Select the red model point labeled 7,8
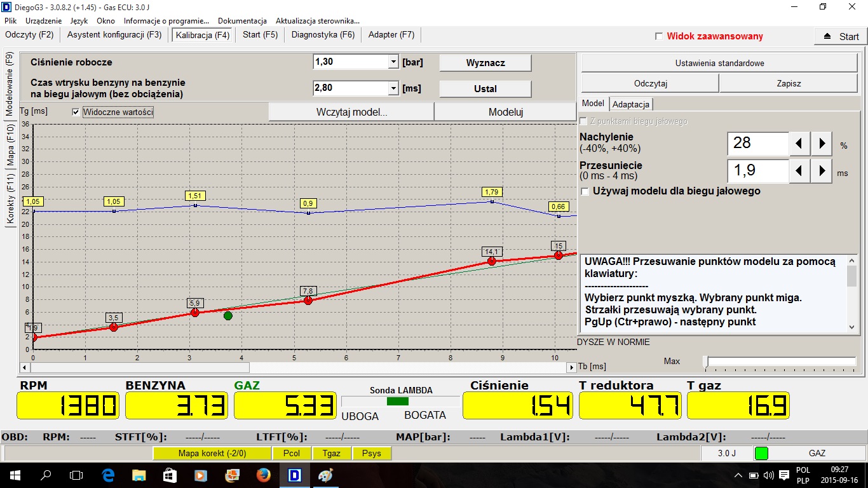Viewport: 868px width, 488px height. [308, 300]
